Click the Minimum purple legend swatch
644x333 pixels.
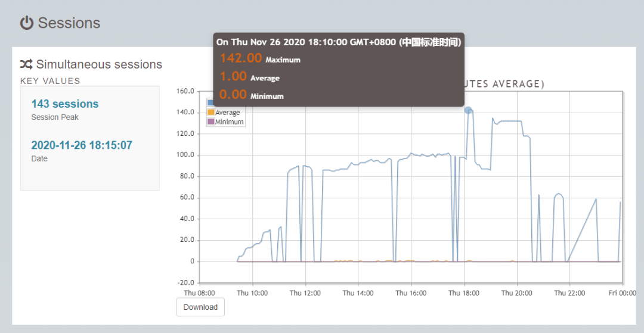[x=211, y=122]
